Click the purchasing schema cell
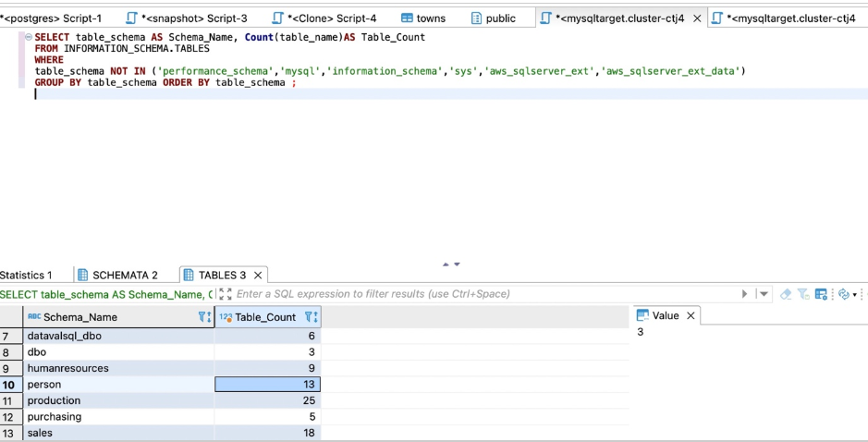This screenshot has height=442, width=868. [118, 416]
